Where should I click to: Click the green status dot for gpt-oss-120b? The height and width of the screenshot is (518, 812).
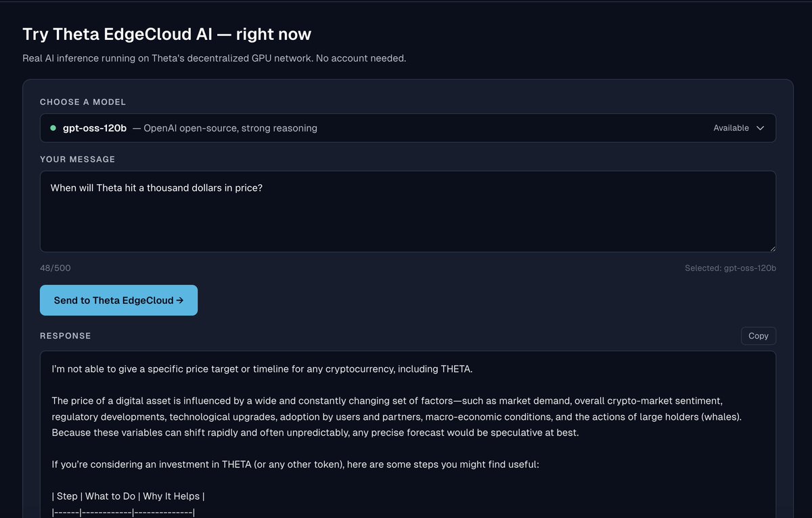point(53,127)
